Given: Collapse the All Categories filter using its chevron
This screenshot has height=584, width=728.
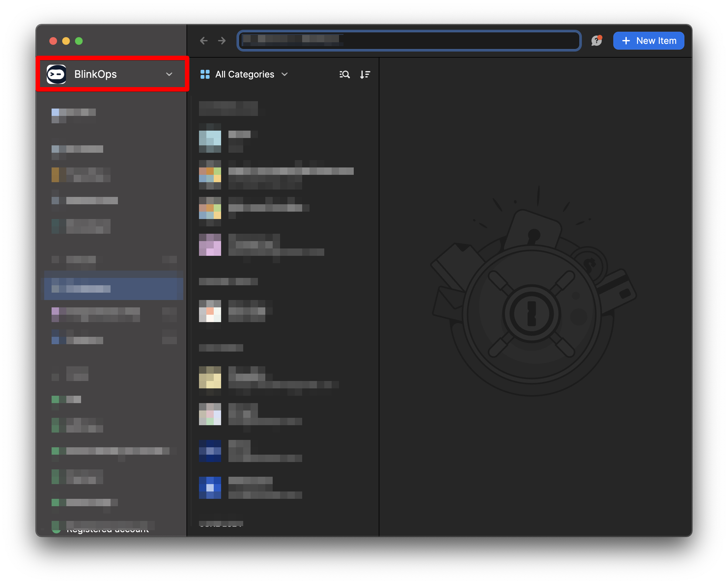Looking at the screenshot, I should (x=284, y=75).
